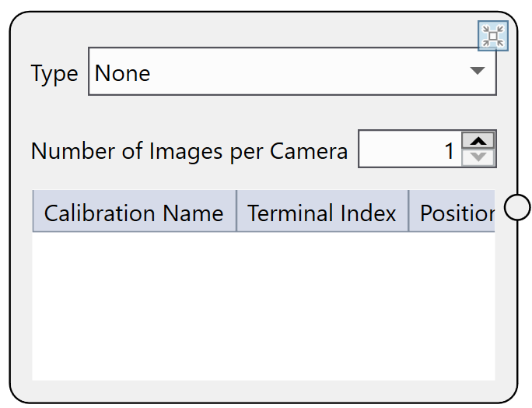
Task: Click the Number of Images value field
Action: (409, 150)
